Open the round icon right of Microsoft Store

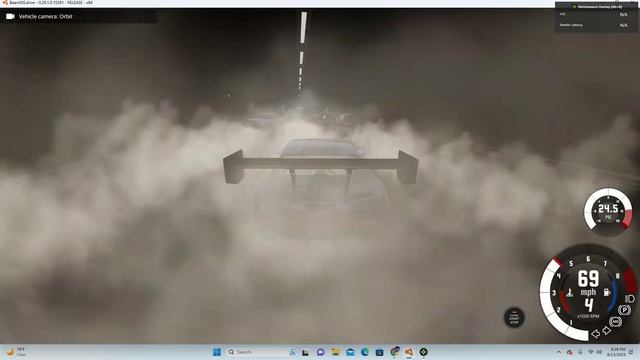click(394, 351)
